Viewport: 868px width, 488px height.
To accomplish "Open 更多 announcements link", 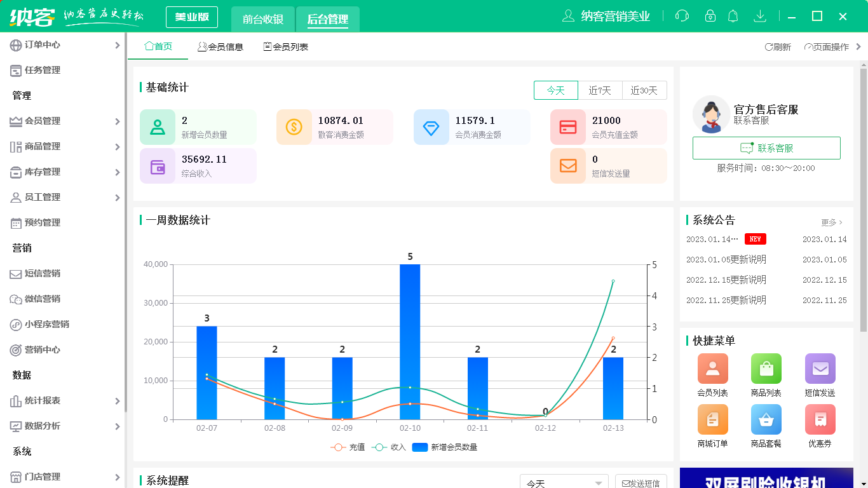I will [832, 222].
